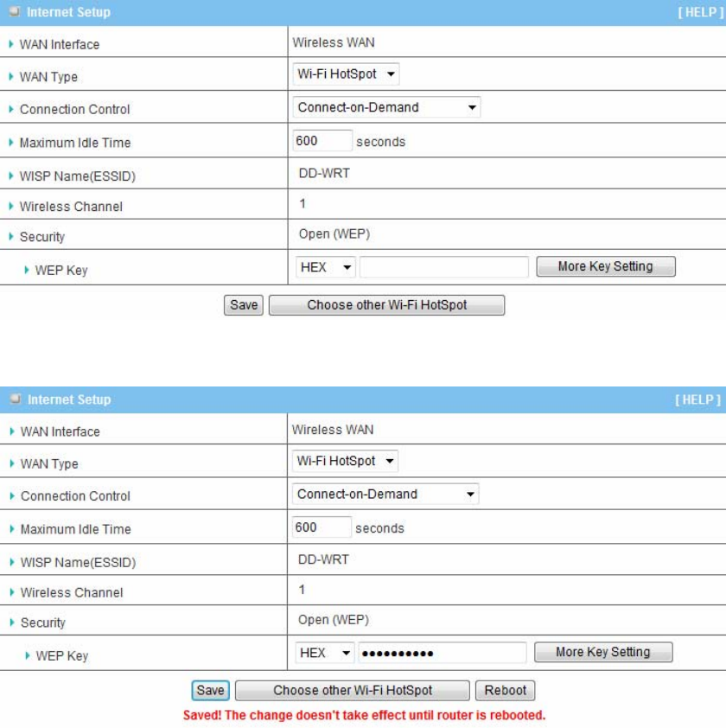Open HELP link in the top panel
Screen dimensions: 726x728
[700, 12]
